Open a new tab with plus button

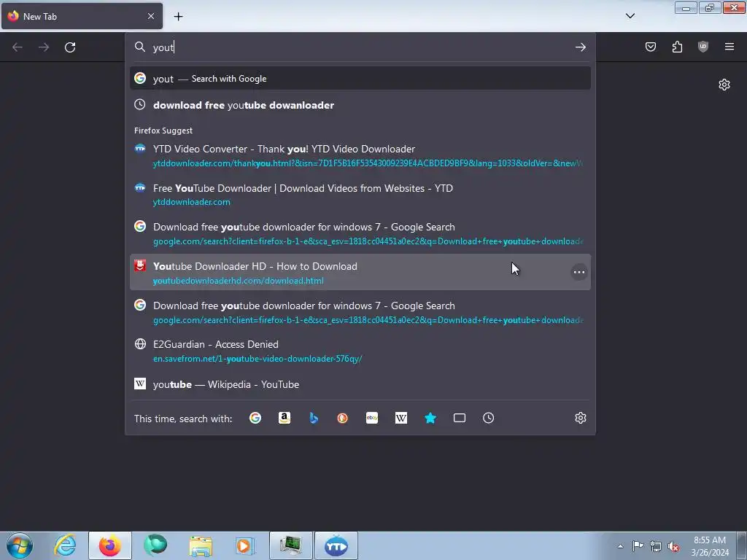tap(178, 16)
